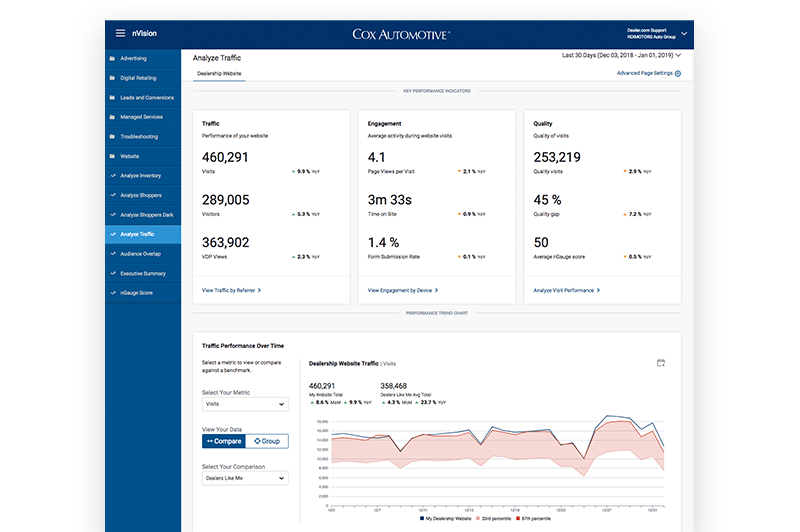The image size is (800, 532).
Task: Click the 67th percentile legend swatch
Action: click(518, 518)
